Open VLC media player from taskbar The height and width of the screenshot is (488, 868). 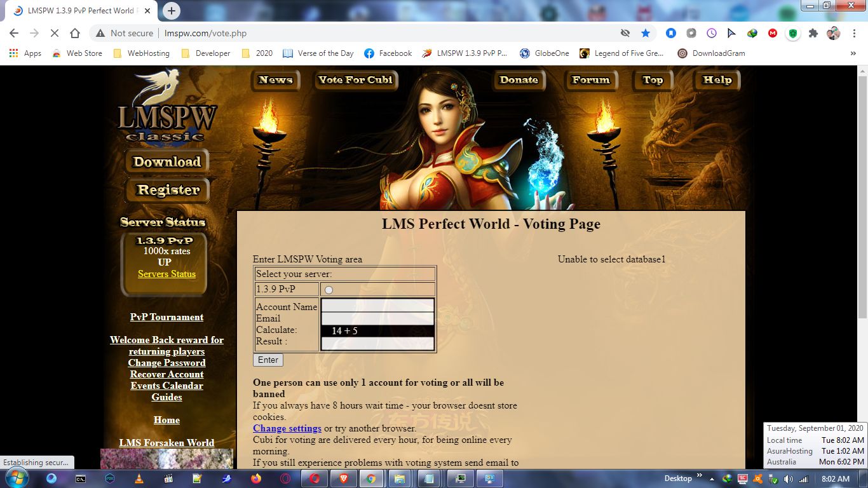tap(139, 478)
